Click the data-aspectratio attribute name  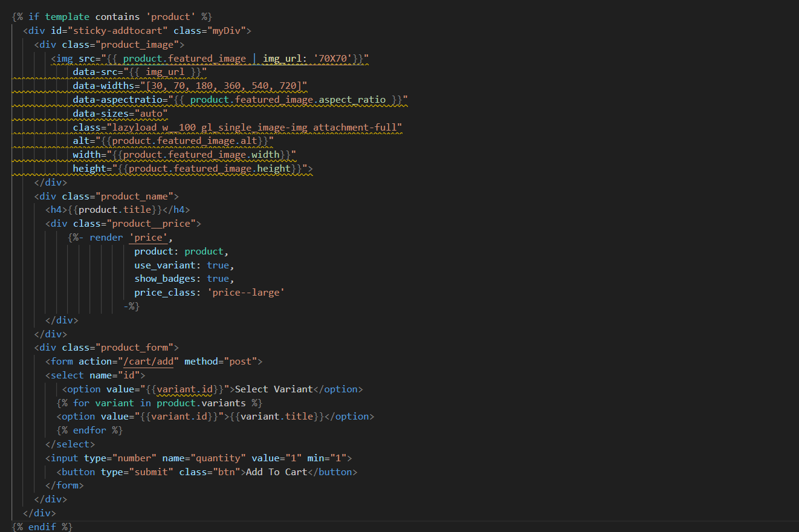click(x=117, y=99)
